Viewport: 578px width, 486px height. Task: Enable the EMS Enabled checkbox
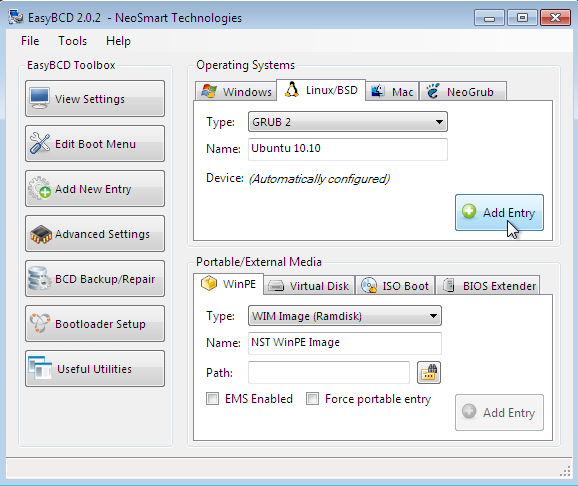point(212,399)
